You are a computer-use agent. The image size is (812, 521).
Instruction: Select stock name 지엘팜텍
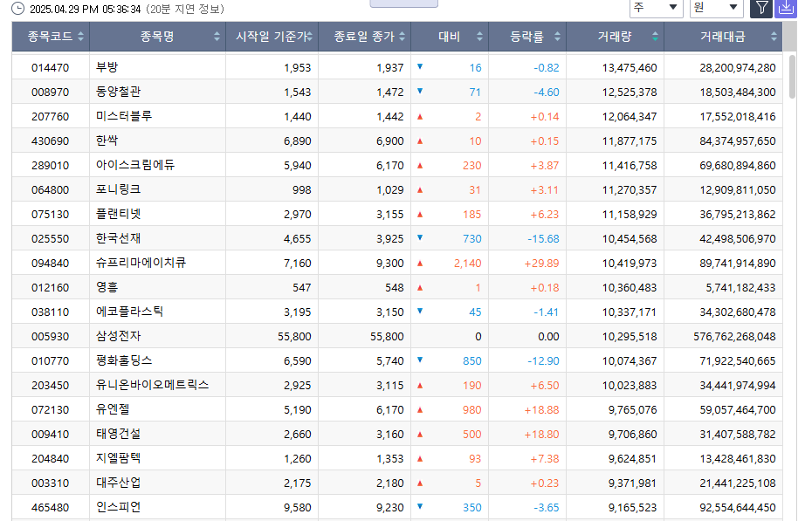tap(118, 458)
